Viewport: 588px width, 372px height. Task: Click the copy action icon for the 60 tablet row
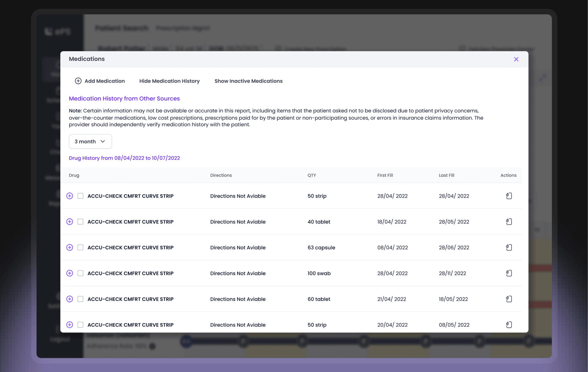click(x=509, y=299)
